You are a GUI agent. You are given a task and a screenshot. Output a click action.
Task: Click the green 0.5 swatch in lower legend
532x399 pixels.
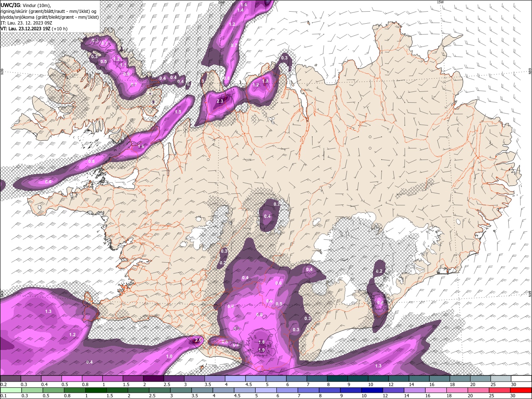[x=53, y=390]
